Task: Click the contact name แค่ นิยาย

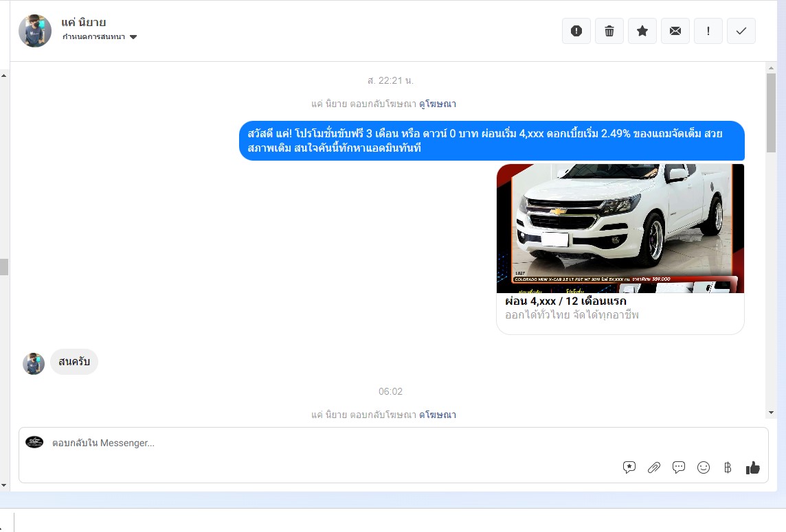Action: click(x=83, y=23)
